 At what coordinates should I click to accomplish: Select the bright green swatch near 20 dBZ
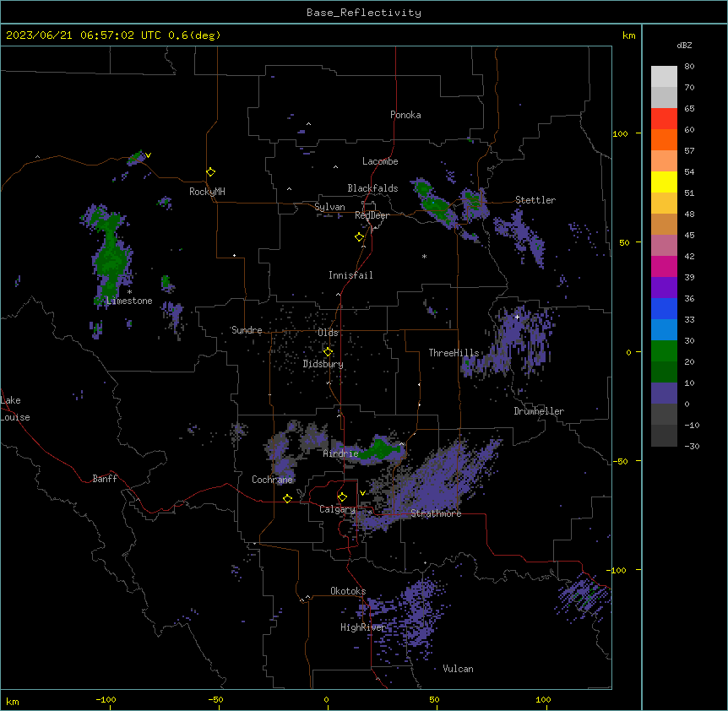click(664, 351)
